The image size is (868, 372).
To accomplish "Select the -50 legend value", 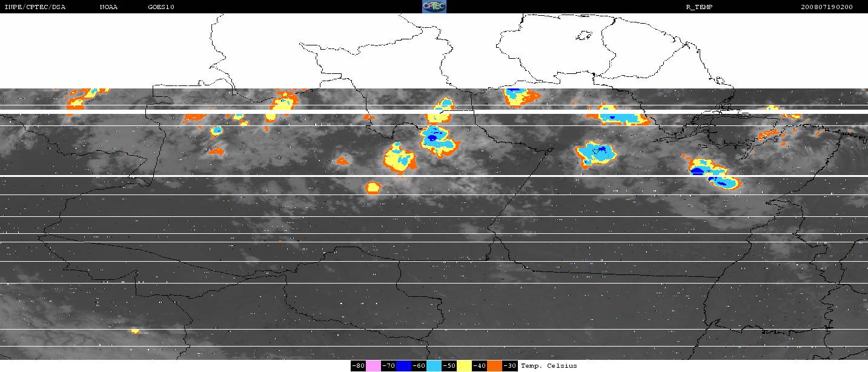I will tap(449, 366).
